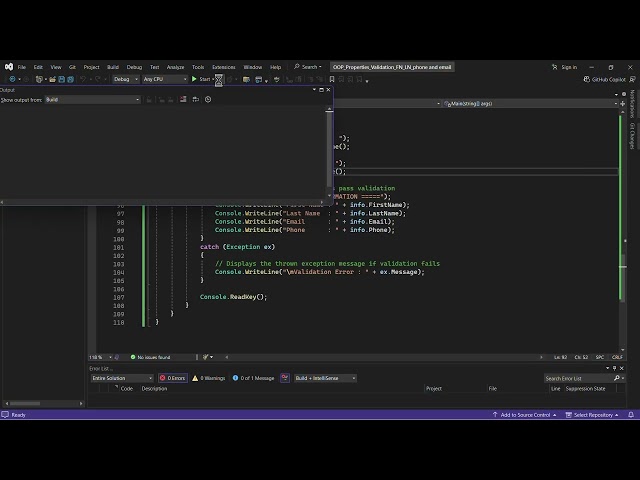Open the Debug menu
This screenshot has width=640, height=480.
tap(134, 67)
